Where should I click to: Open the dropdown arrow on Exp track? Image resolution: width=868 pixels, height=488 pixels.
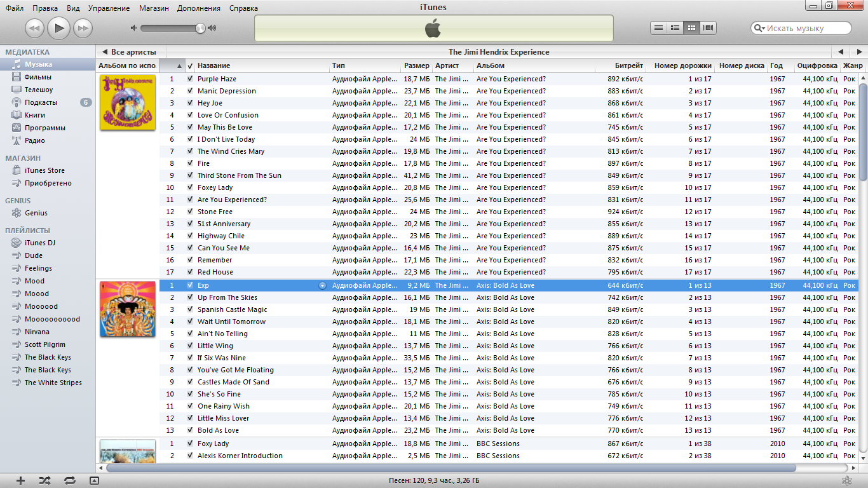322,285
